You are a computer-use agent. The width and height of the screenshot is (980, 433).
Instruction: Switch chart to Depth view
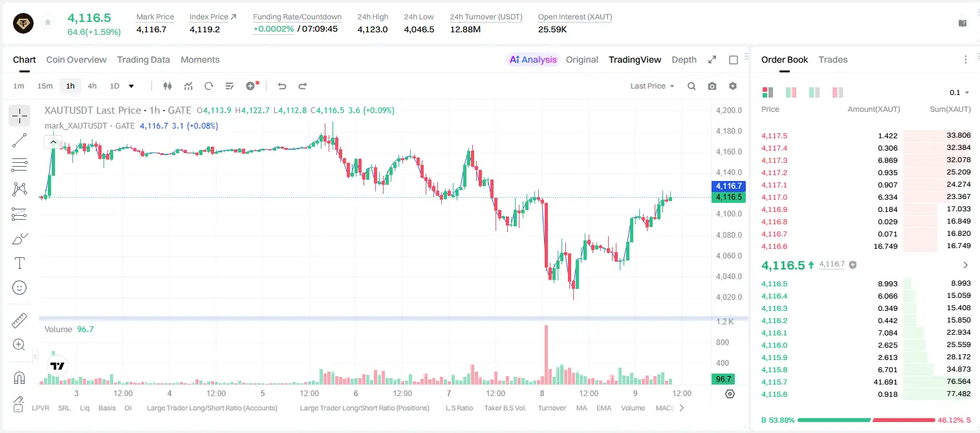coord(684,59)
